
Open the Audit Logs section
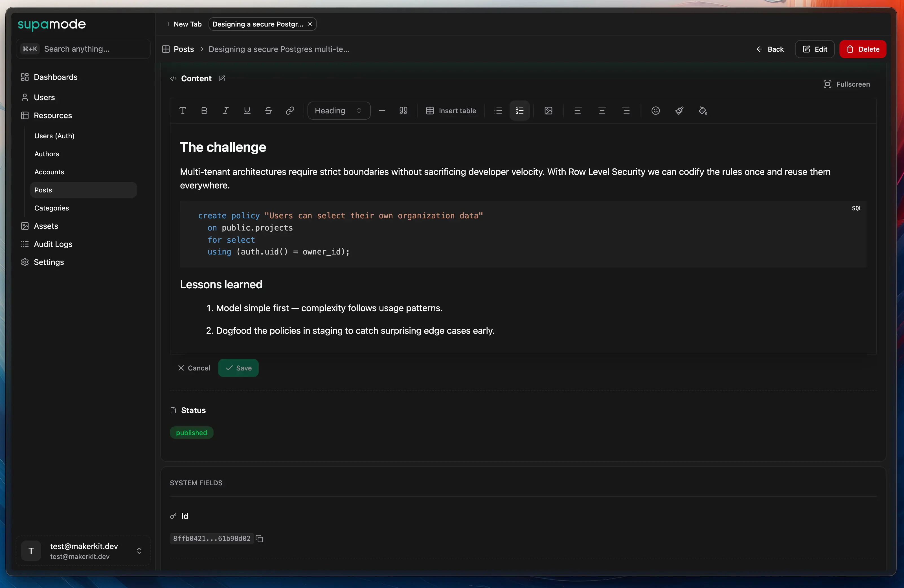click(x=53, y=244)
